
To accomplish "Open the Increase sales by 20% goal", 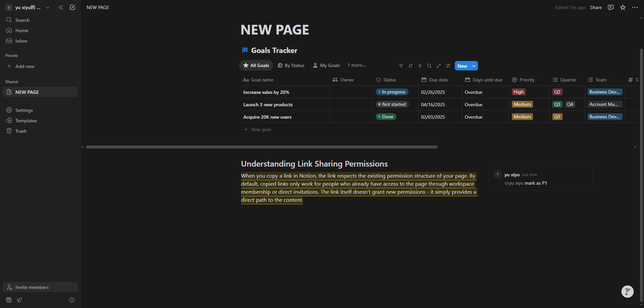I will [x=266, y=92].
